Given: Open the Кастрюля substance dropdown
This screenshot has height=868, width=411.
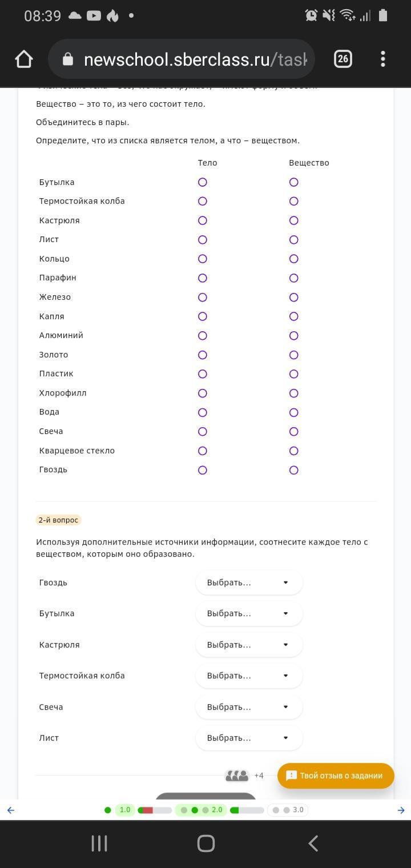Looking at the screenshot, I should pyautogui.click(x=248, y=645).
